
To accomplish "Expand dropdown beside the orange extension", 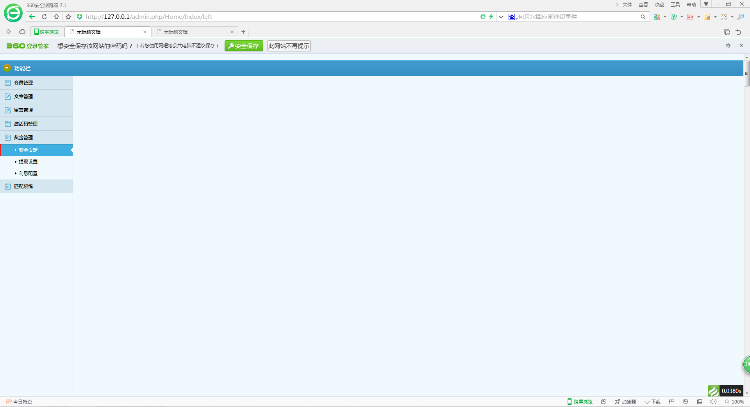I will pyautogui.click(x=715, y=17).
